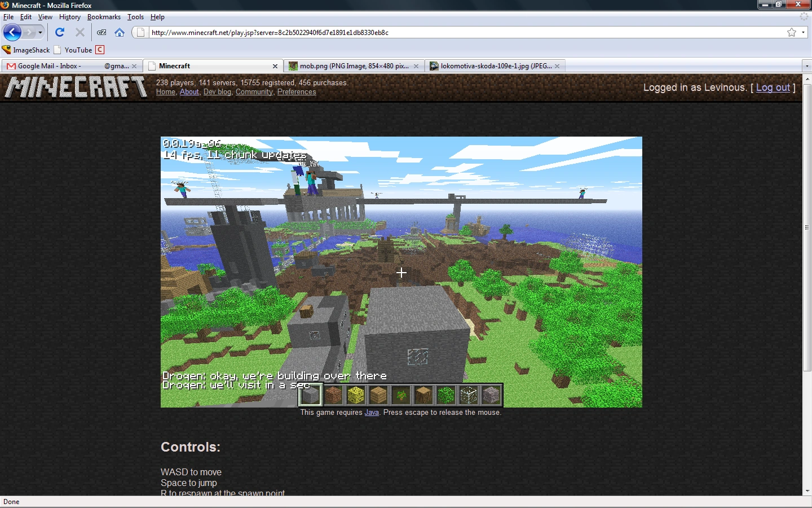Click the 'WASD to move' line
This screenshot has width=812, height=508.
pos(191,472)
